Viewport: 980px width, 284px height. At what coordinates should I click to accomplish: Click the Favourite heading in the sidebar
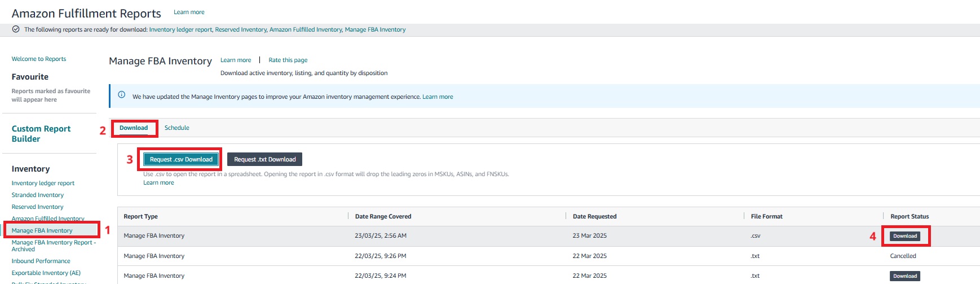[30, 77]
